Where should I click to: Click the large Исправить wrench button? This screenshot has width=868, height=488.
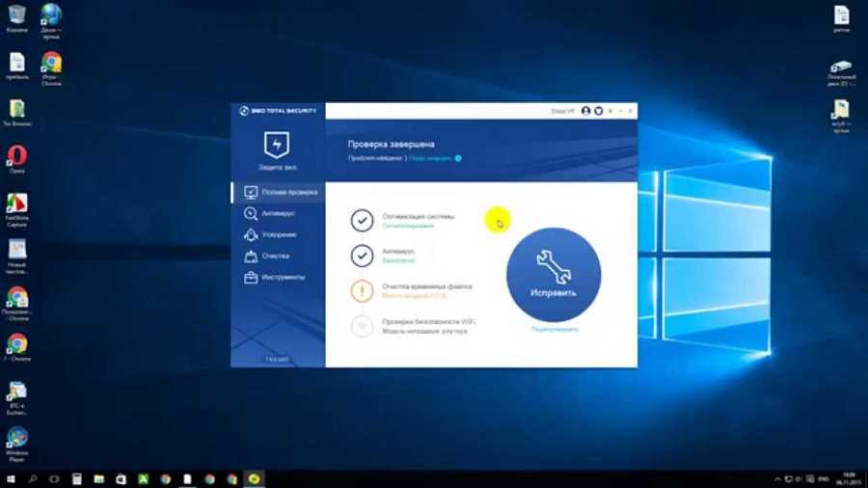coord(554,275)
